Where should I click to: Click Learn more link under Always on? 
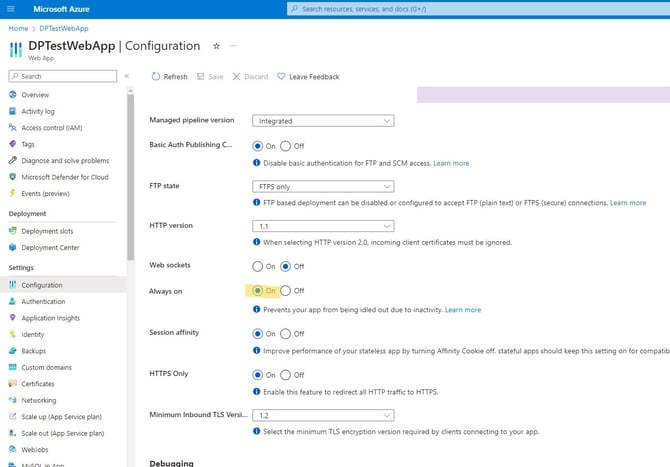[x=463, y=310]
